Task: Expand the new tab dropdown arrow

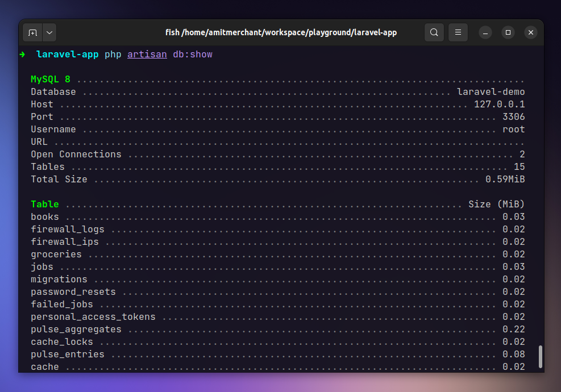Action: 49,32
